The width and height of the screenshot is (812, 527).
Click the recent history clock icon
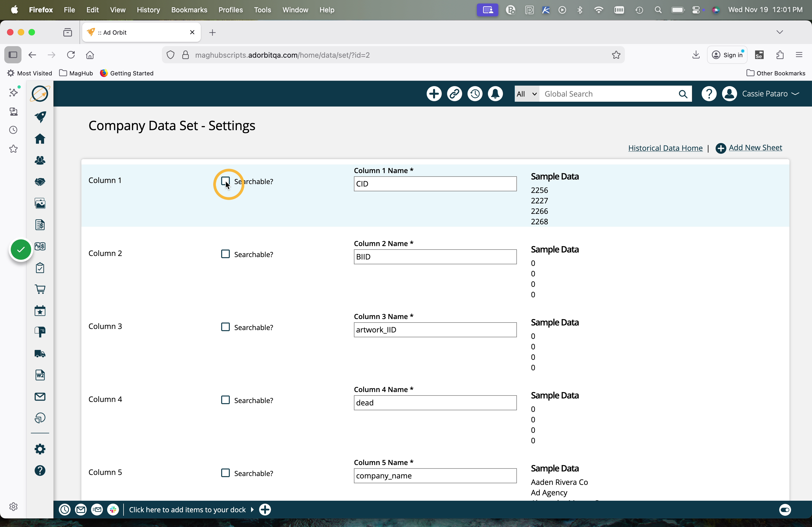coord(474,94)
